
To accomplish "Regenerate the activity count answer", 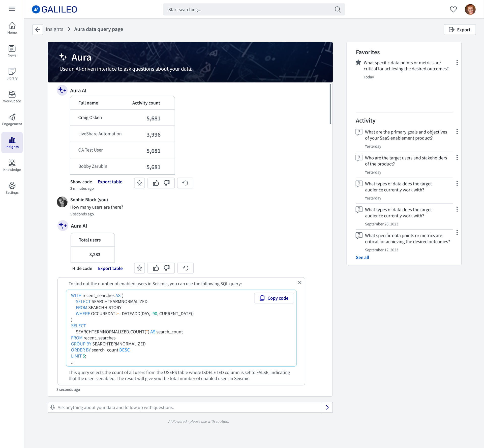I will pos(185,183).
